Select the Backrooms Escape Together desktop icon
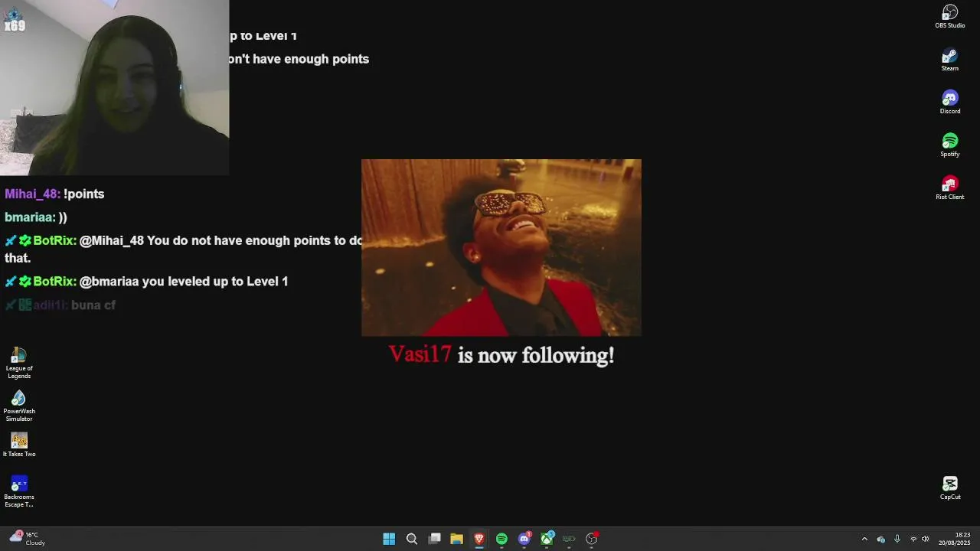 (19, 491)
